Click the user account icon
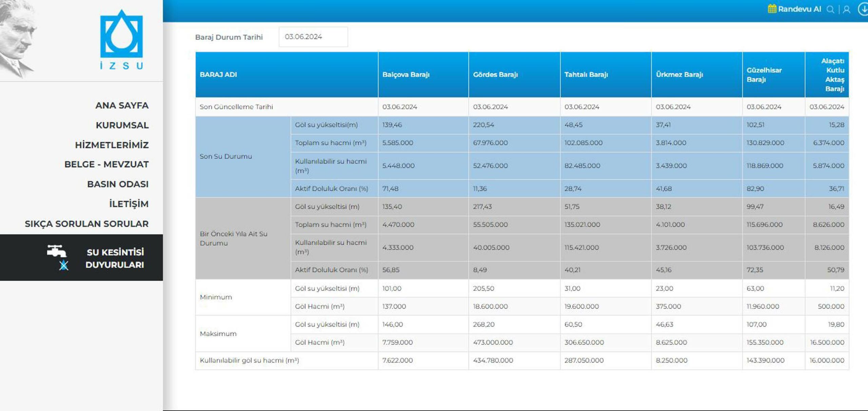 coord(847,9)
